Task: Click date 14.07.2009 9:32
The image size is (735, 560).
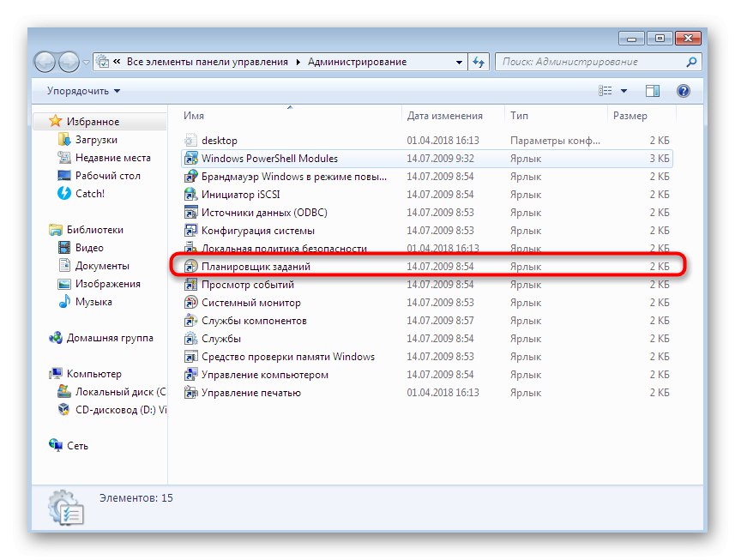Action: 440,159
